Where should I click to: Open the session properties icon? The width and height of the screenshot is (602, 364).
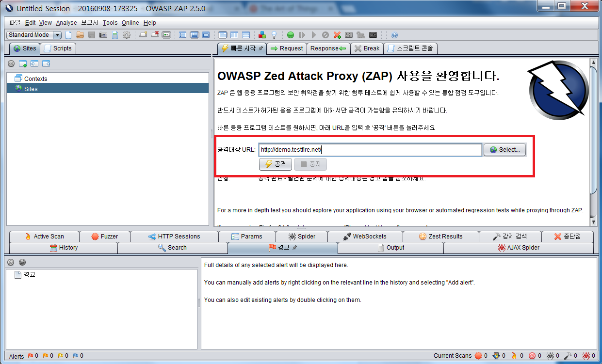coord(114,35)
